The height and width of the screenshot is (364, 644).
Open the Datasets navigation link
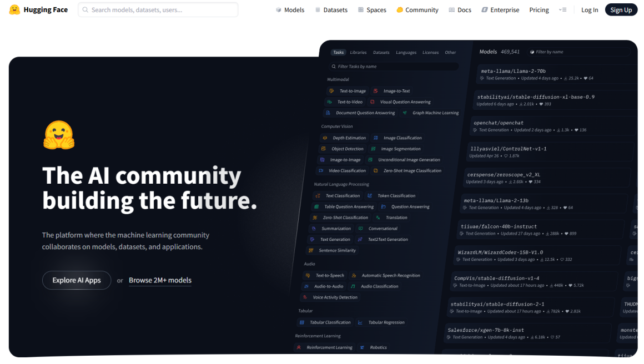click(x=331, y=10)
